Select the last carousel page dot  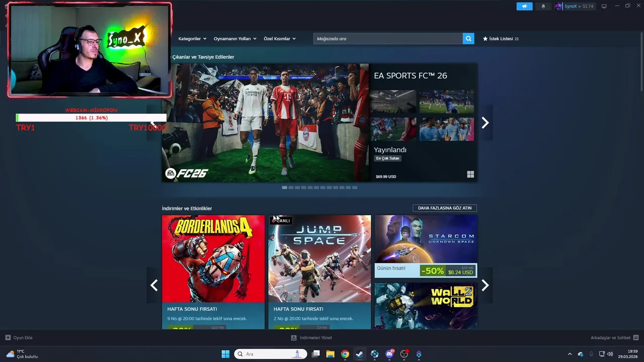(355, 188)
